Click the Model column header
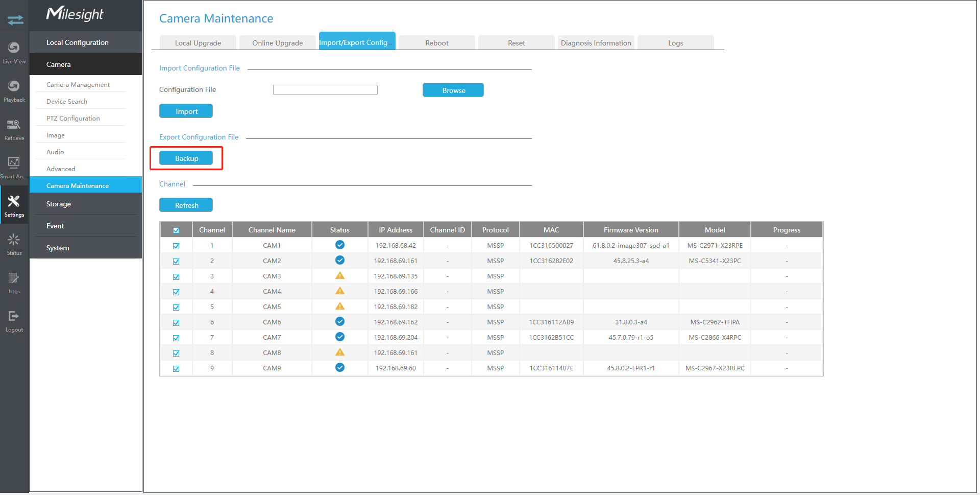 click(x=715, y=230)
